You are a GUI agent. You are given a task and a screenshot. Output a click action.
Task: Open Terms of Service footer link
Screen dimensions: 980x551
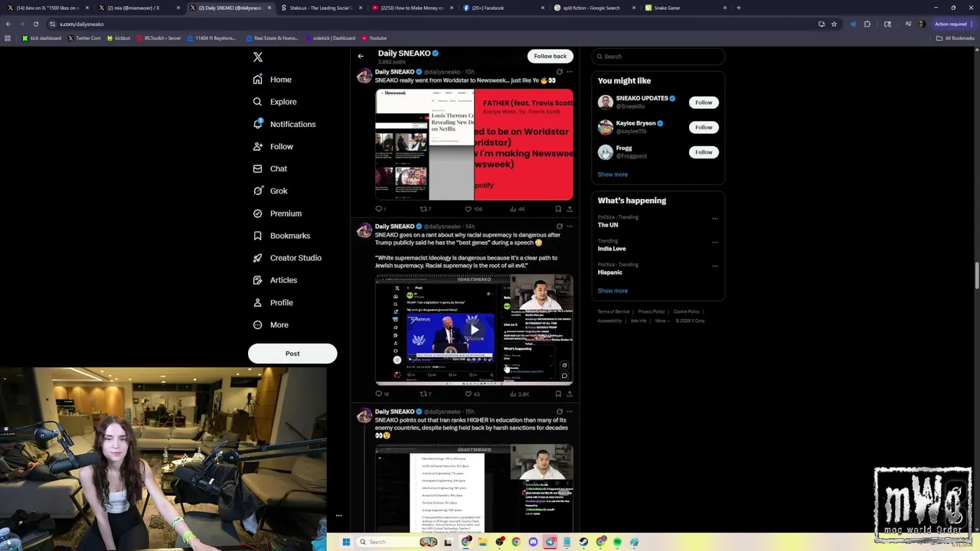(613, 311)
